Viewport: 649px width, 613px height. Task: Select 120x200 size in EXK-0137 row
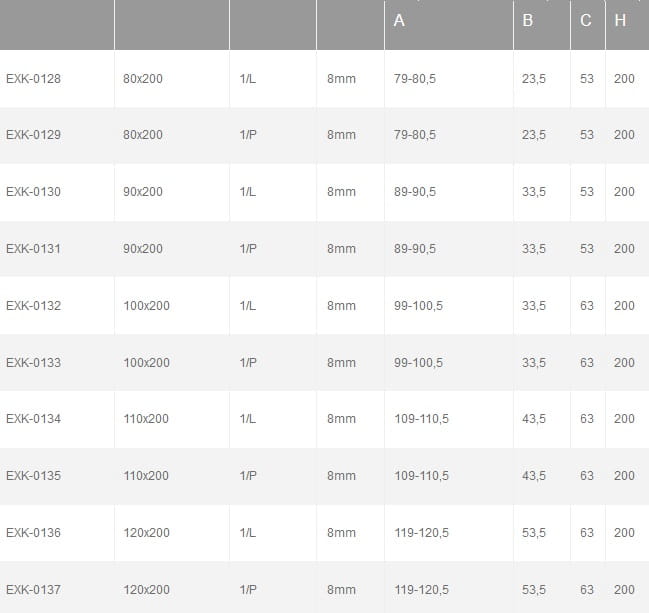147,589
